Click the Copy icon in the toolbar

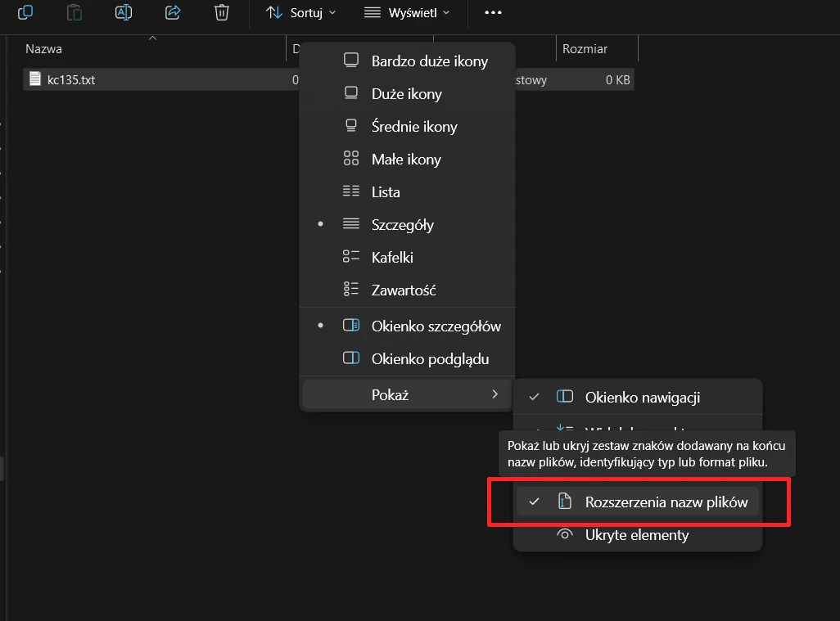[25, 11]
